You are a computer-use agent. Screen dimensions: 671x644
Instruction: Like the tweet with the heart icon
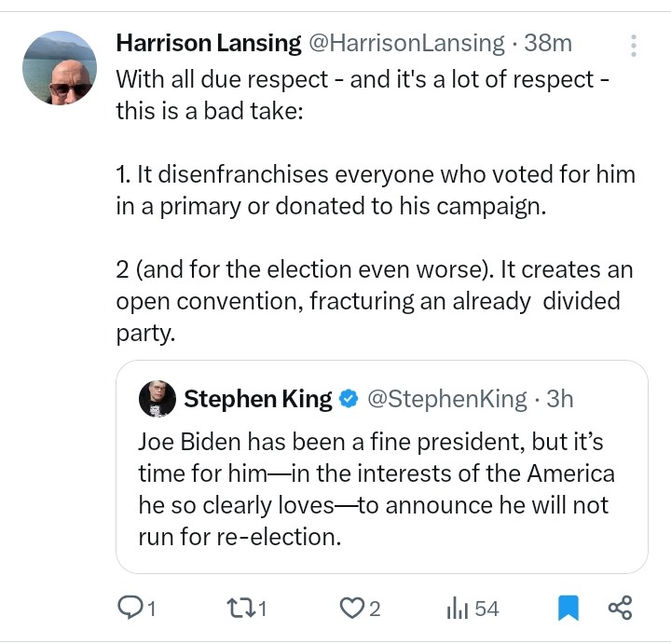[350, 609]
